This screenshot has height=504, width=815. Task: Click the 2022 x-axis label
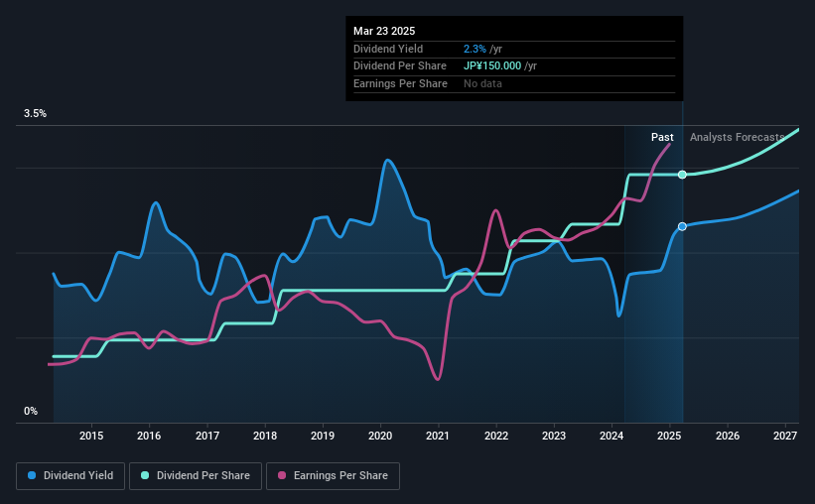pyautogui.click(x=496, y=436)
